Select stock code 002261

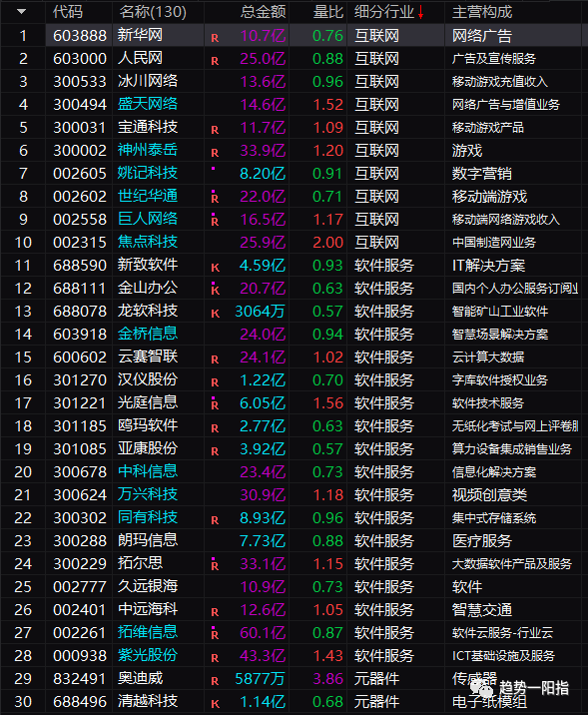point(80,632)
